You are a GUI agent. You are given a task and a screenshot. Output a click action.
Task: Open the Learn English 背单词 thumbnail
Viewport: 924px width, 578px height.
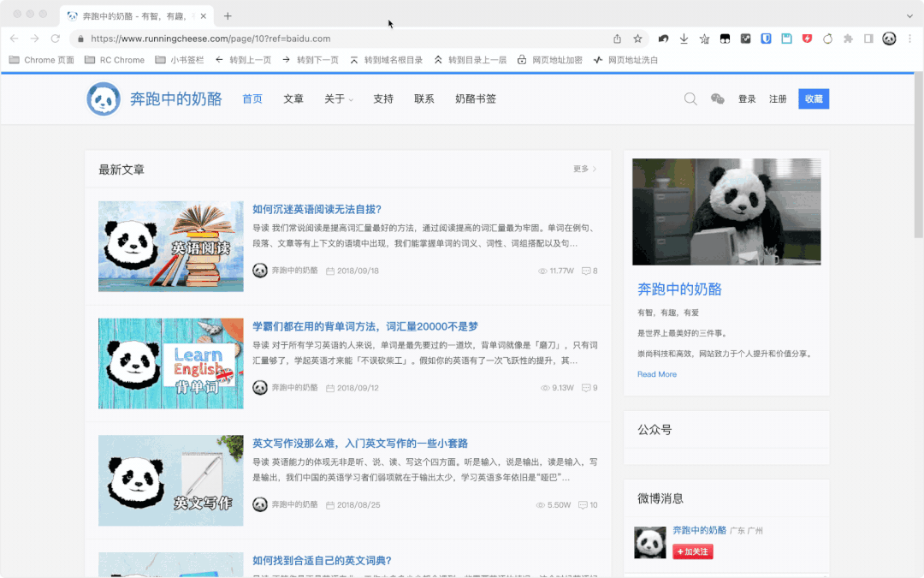(171, 363)
